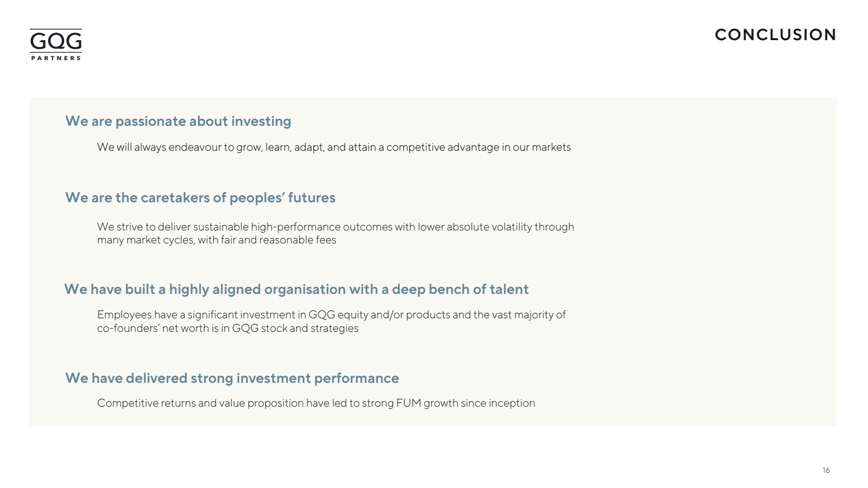Click the sentence starting "Competitive returns and value"
Image resolution: width=868 pixels, height=488 pixels.
coord(316,403)
